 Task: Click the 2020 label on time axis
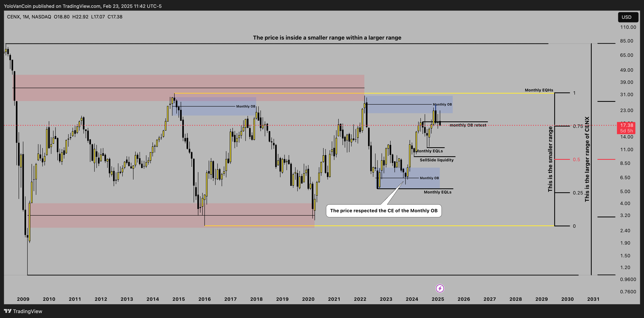coord(308,299)
